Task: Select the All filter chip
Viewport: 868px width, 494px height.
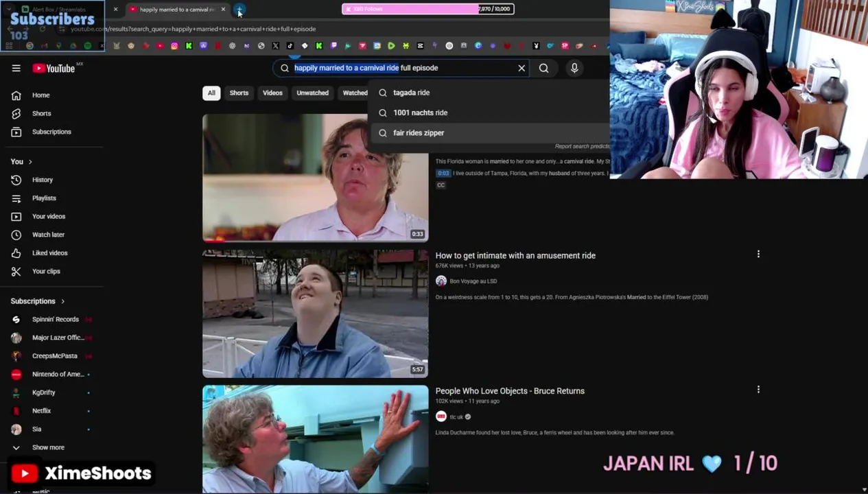Action: pyautogui.click(x=211, y=93)
